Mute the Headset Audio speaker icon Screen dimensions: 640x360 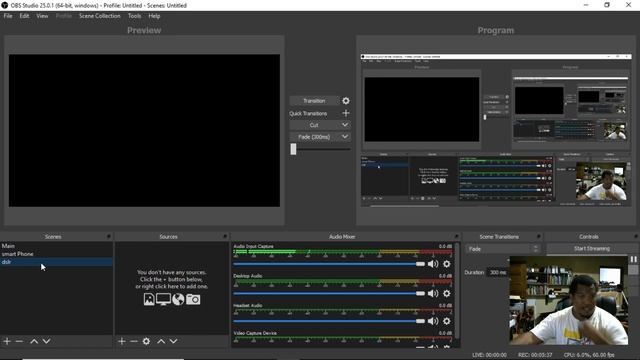tap(433, 321)
